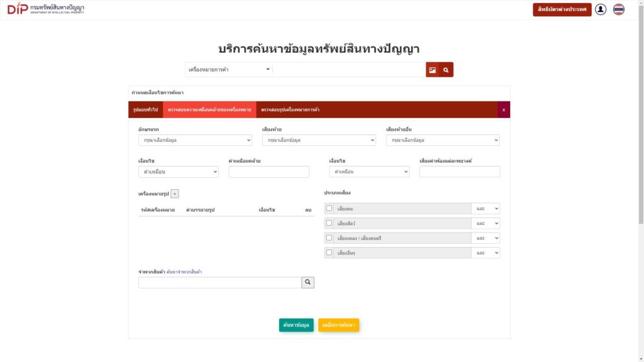Image resolution: width=644 pixels, height=362 pixels.
Task: Enable the เสียงสัตว์ checkbox
Action: [x=329, y=223]
